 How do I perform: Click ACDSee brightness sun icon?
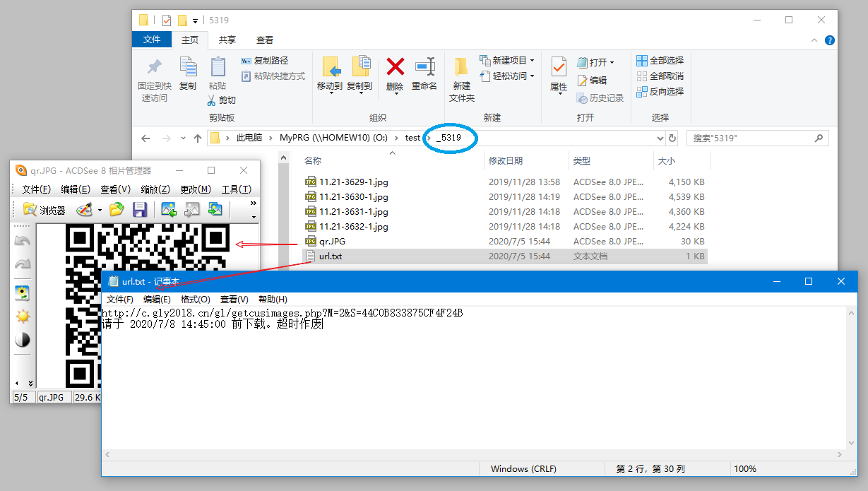click(x=23, y=317)
